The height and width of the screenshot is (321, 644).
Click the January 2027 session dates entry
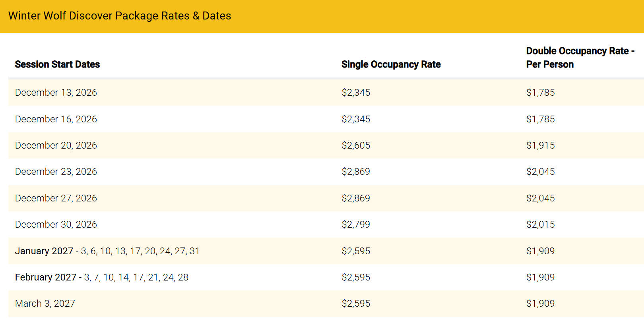[x=107, y=251]
